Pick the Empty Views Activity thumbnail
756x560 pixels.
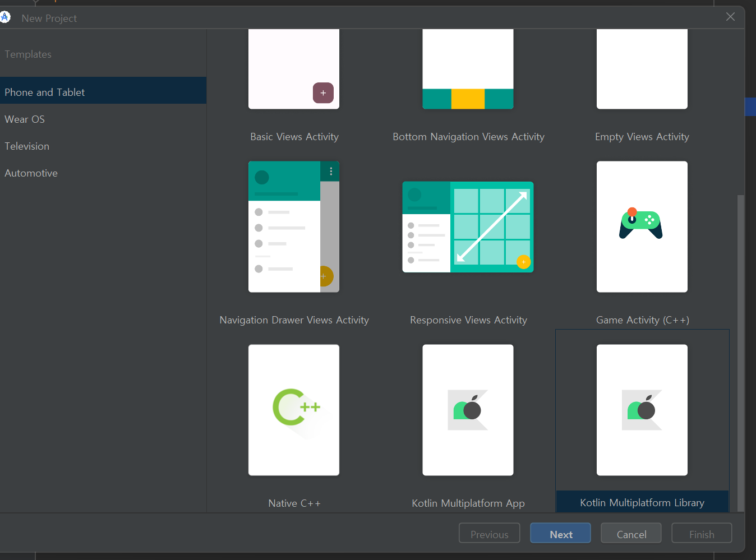click(642, 69)
